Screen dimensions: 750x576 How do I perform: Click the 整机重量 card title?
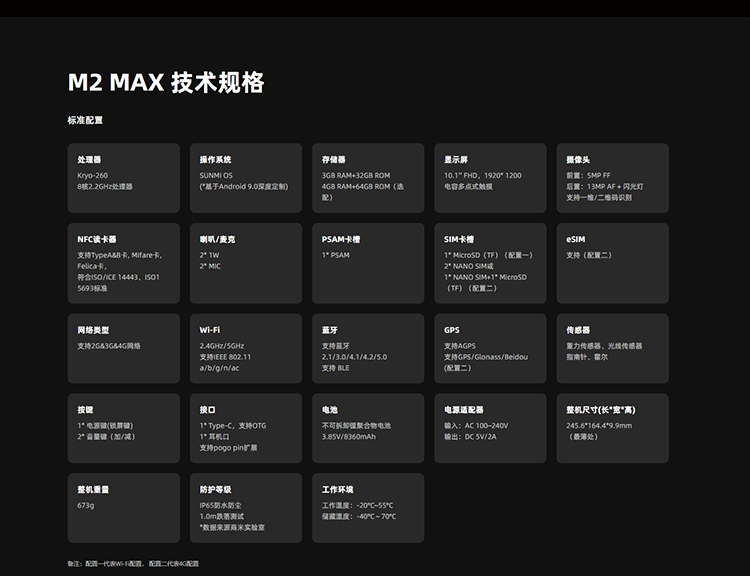coord(93,489)
